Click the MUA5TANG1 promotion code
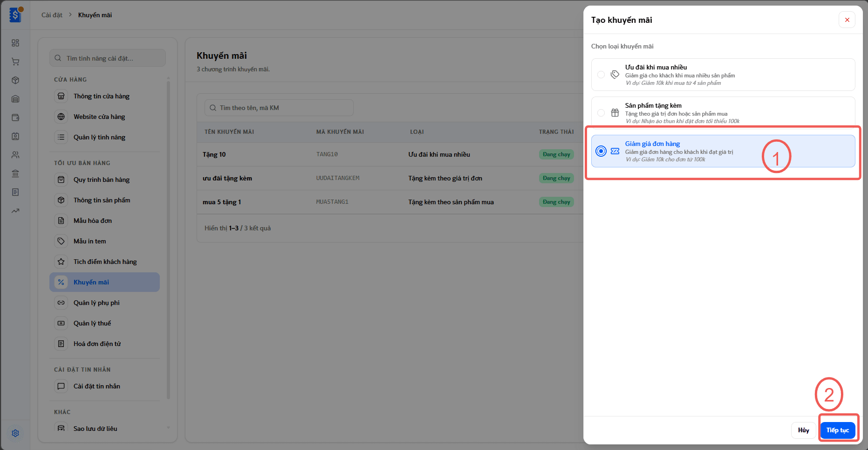 [332, 202]
